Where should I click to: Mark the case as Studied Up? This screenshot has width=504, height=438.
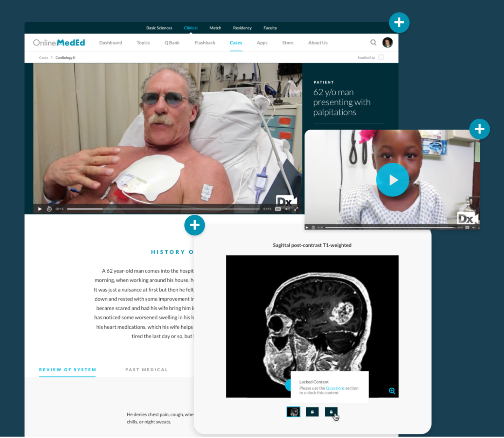click(x=381, y=57)
